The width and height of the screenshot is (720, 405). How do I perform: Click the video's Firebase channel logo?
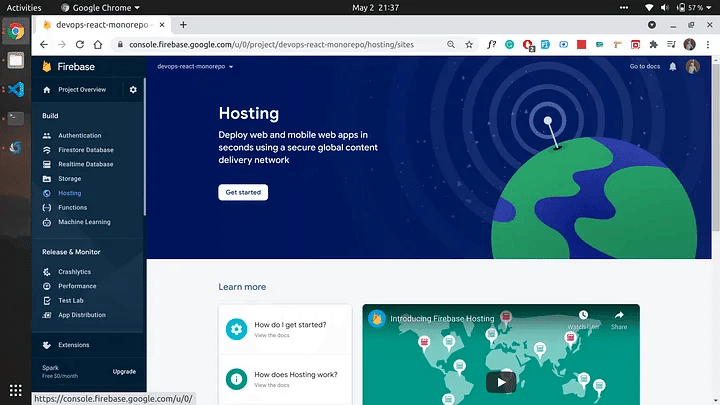[x=377, y=319]
